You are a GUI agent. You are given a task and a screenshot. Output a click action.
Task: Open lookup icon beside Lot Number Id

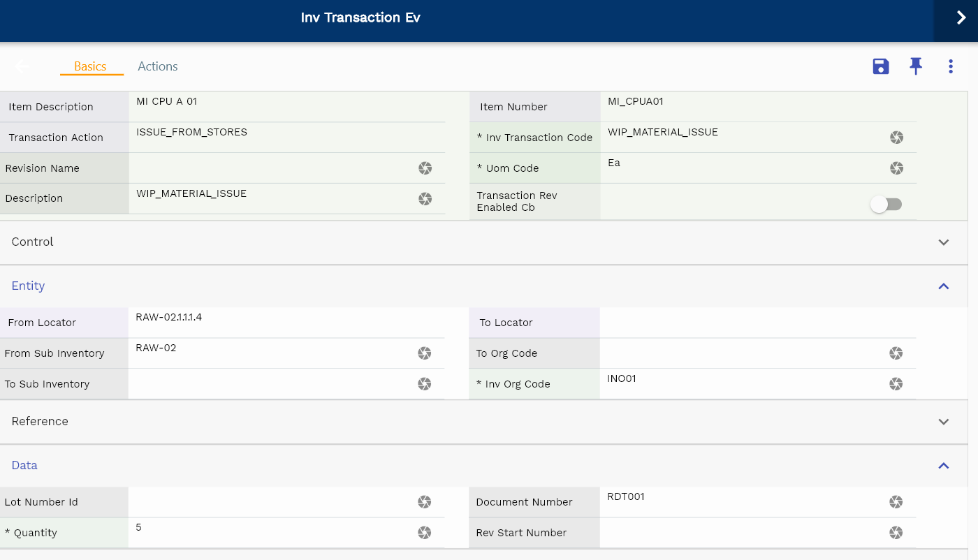point(424,502)
